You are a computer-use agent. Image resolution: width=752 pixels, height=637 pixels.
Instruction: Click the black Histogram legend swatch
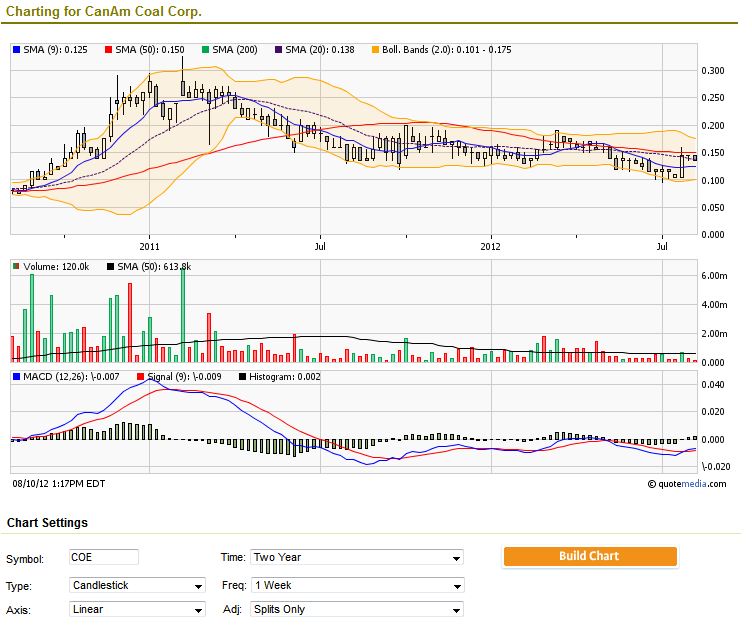pyautogui.click(x=242, y=377)
